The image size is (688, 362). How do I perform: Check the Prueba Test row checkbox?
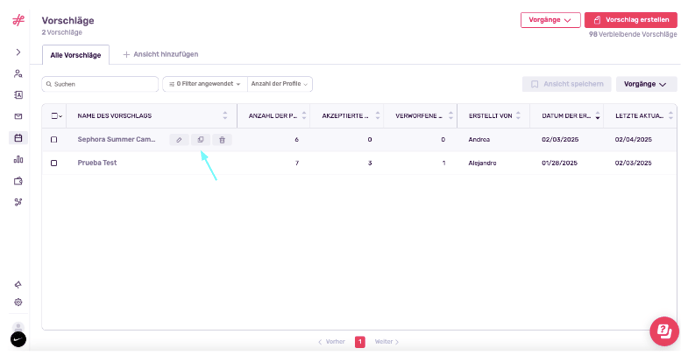pos(54,163)
